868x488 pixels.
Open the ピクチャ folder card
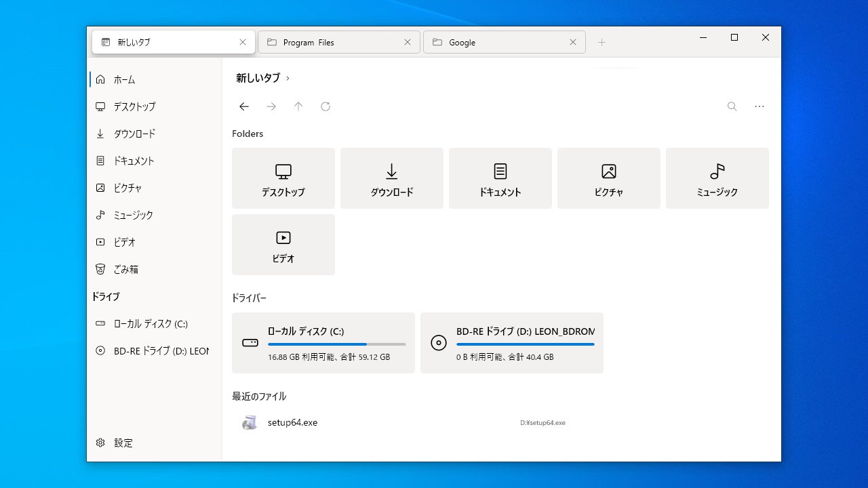click(609, 178)
